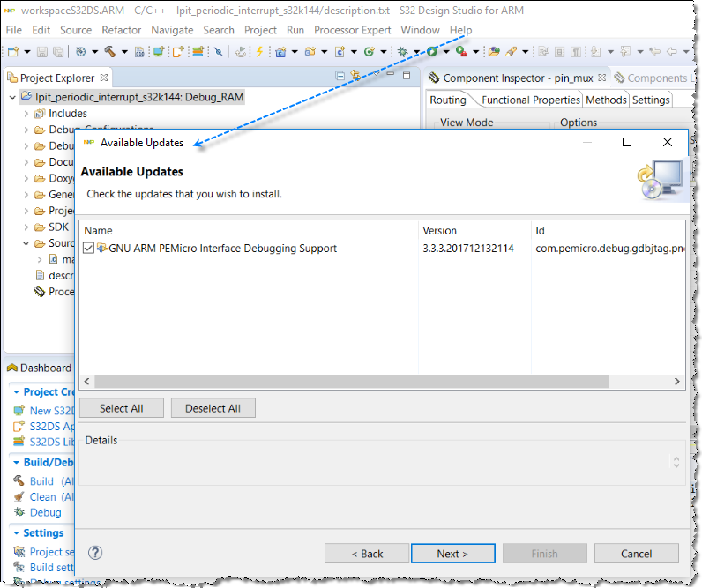Open the Help menu
Image resolution: width=702 pixels, height=588 pixels.
point(460,30)
